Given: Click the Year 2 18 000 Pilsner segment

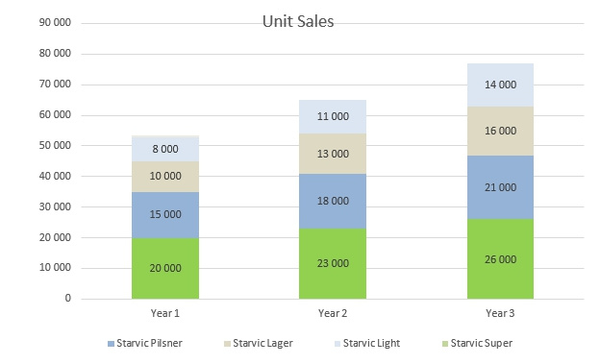Looking at the screenshot, I should coord(333,202).
